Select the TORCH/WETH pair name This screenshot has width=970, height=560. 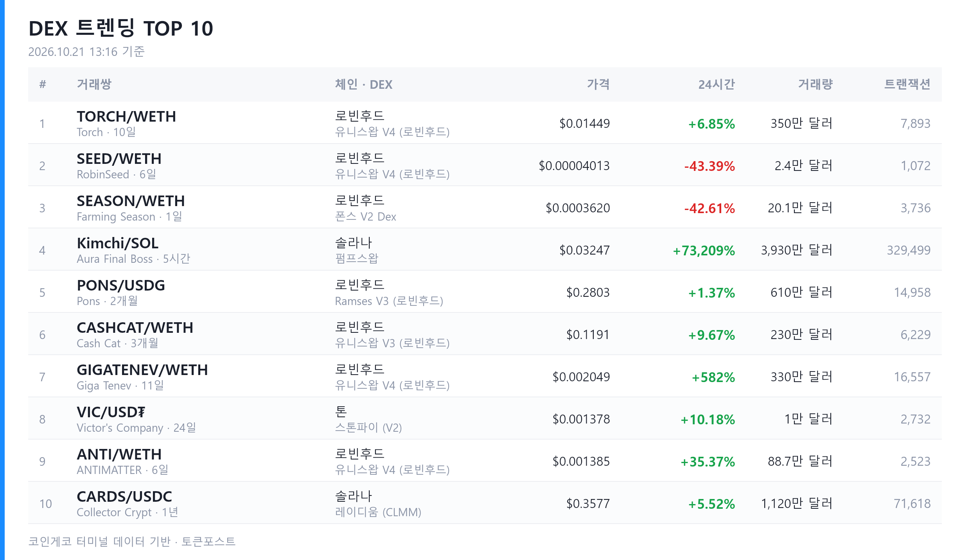coord(126,117)
